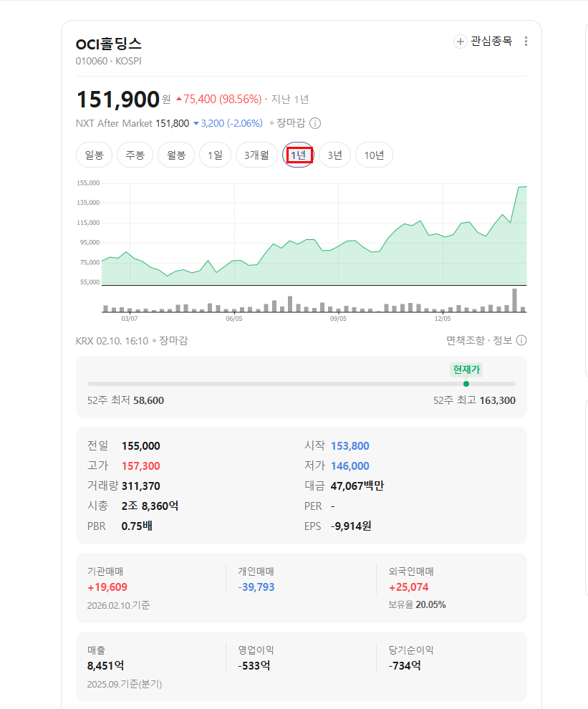This screenshot has height=709, width=588.
Task: Click NXT After Market price 151,800
Action: click(x=173, y=123)
